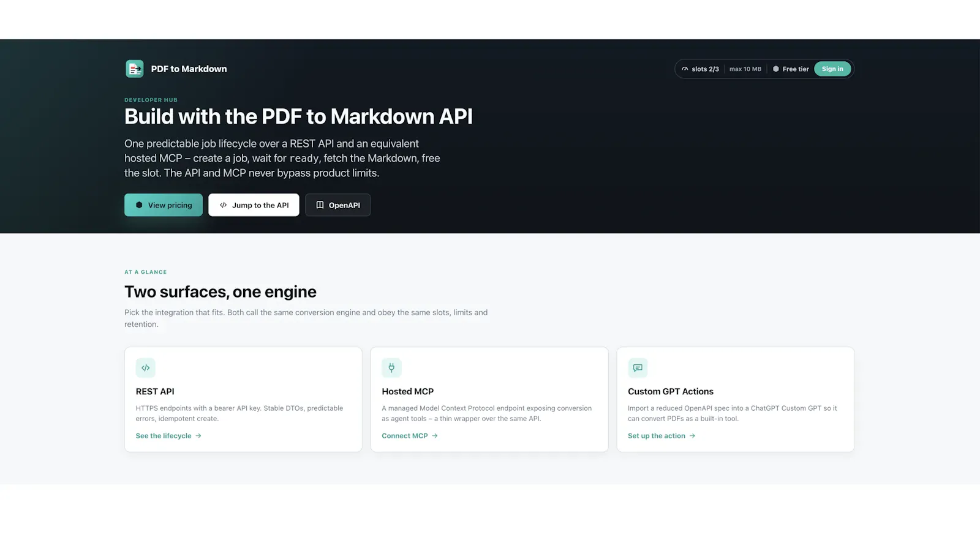
Task: Jump to the API section
Action: point(254,205)
